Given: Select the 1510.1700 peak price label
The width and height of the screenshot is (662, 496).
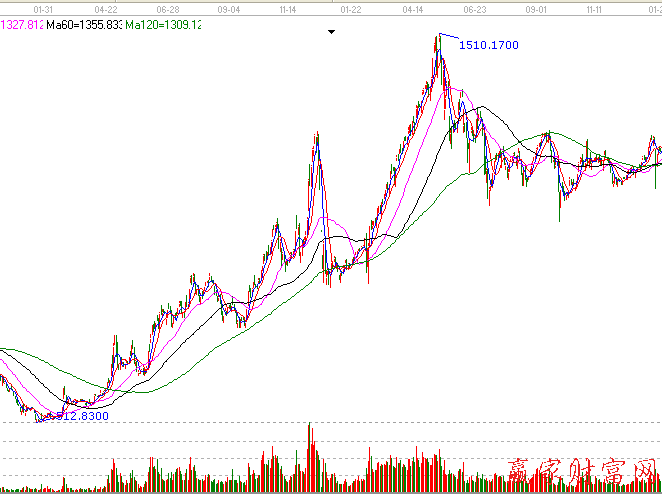Looking at the screenshot, I should 488,45.
